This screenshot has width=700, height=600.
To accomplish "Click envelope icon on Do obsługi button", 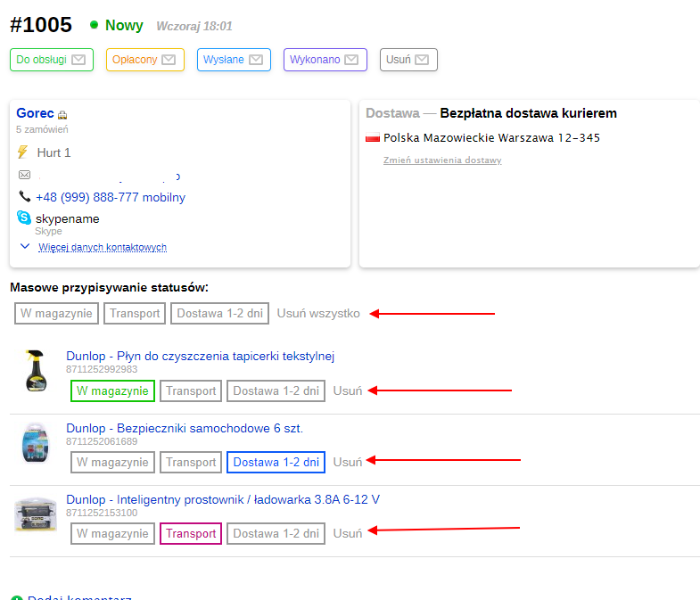I will coord(78,60).
